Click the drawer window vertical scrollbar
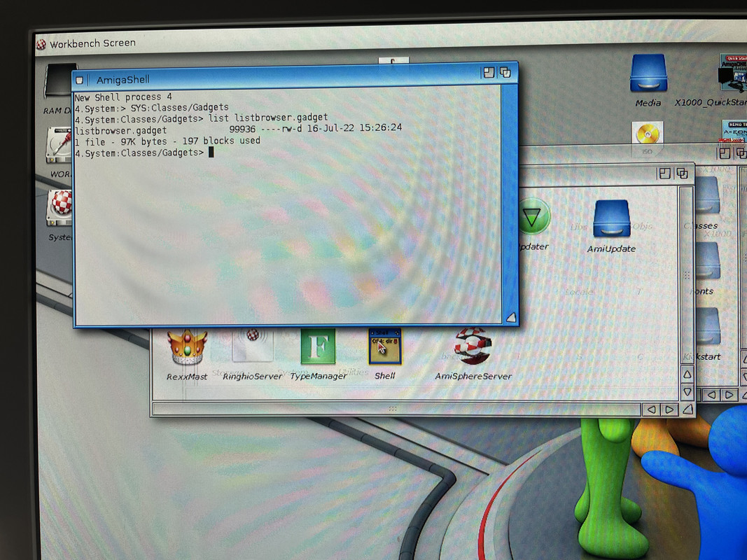The height and width of the screenshot is (560, 747). pos(686,276)
